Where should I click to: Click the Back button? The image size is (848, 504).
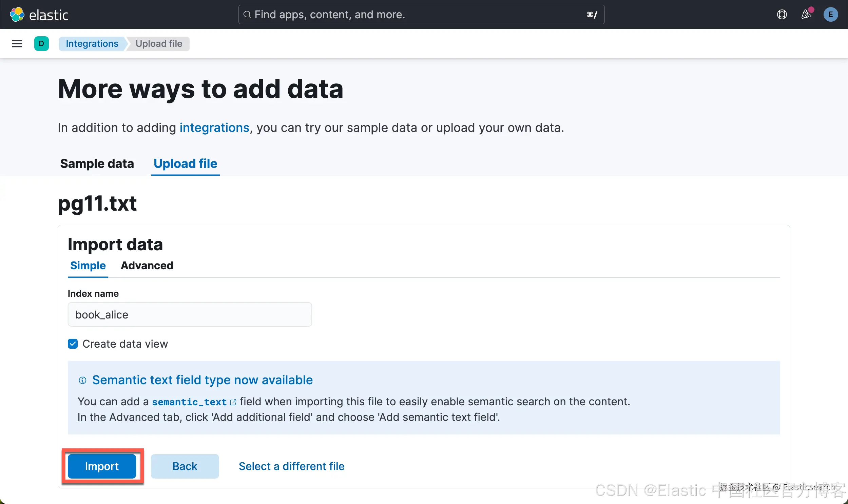(185, 466)
